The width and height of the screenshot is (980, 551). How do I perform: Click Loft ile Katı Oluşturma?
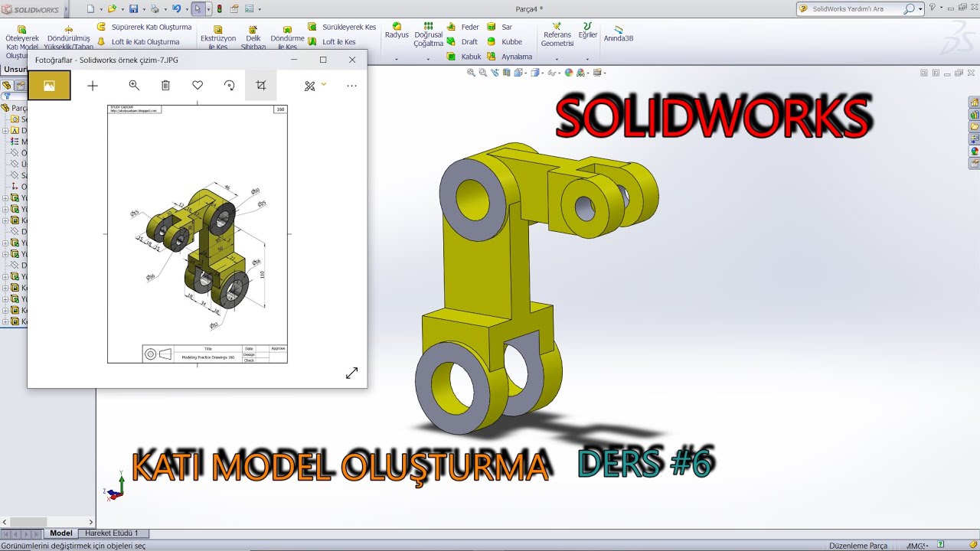[138, 42]
